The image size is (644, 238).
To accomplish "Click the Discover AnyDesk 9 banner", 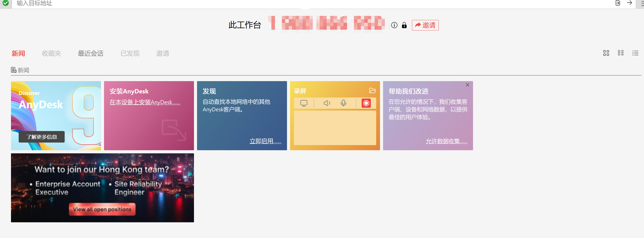I will pos(56,116).
